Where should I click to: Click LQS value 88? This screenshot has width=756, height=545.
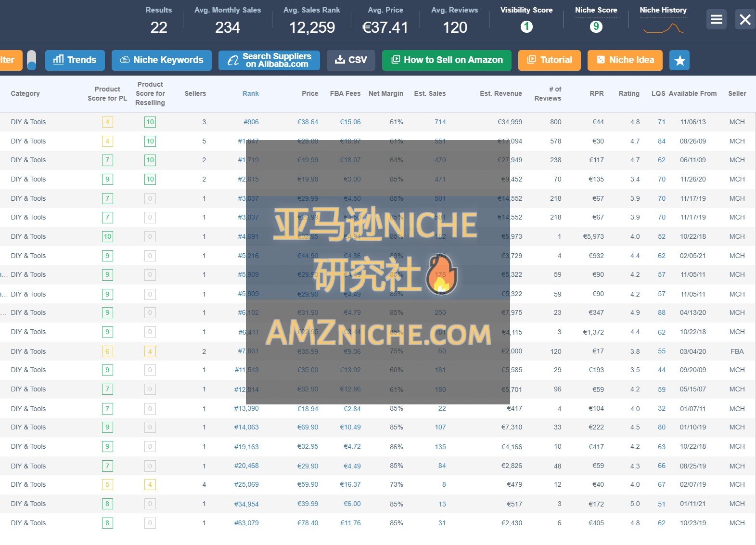[662, 312]
